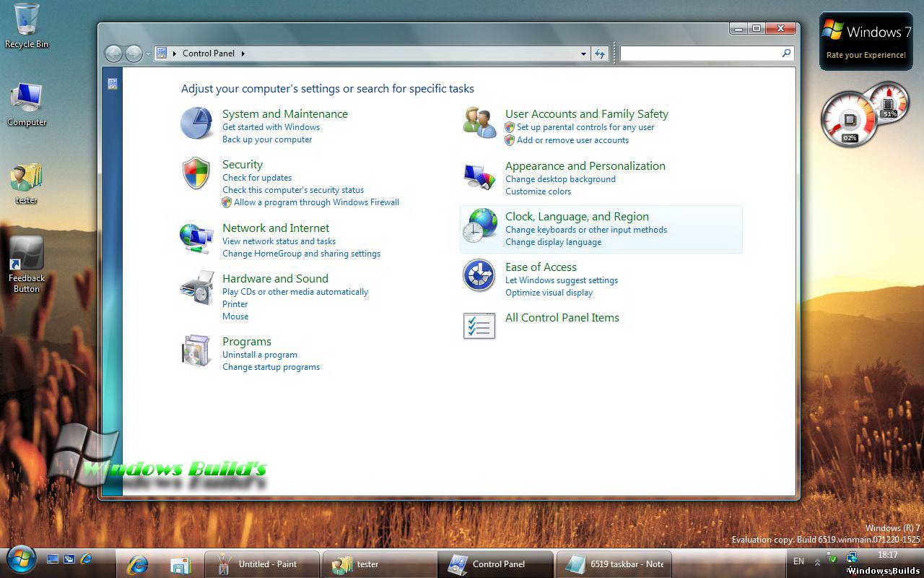This screenshot has width=924, height=578.
Task: Click Change desktop background
Action: click(x=560, y=179)
